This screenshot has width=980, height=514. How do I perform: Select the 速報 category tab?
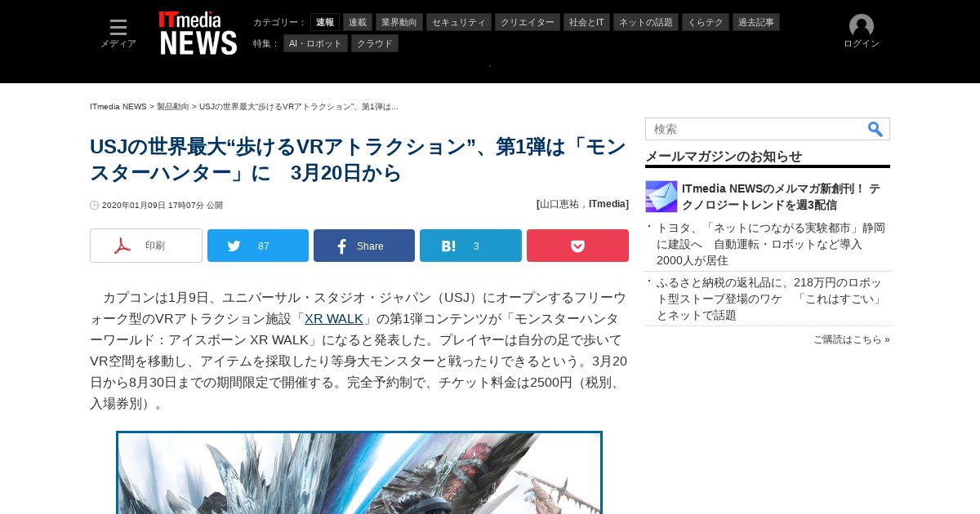tap(325, 22)
